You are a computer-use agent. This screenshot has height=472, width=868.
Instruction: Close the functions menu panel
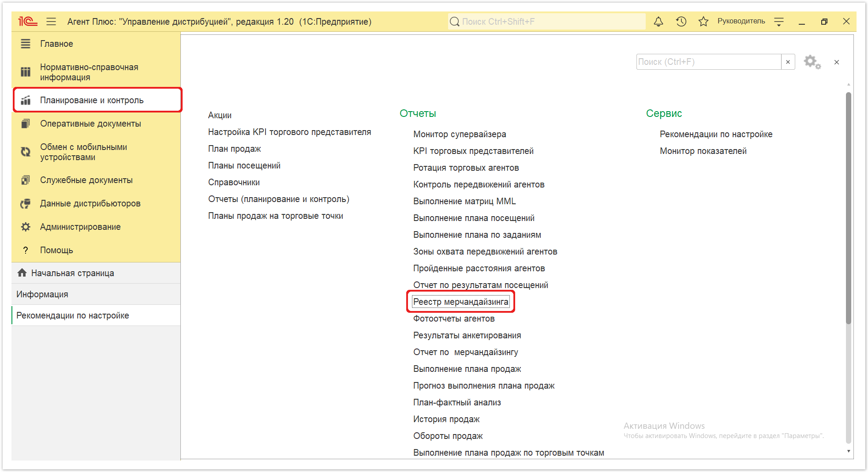click(x=836, y=62)
